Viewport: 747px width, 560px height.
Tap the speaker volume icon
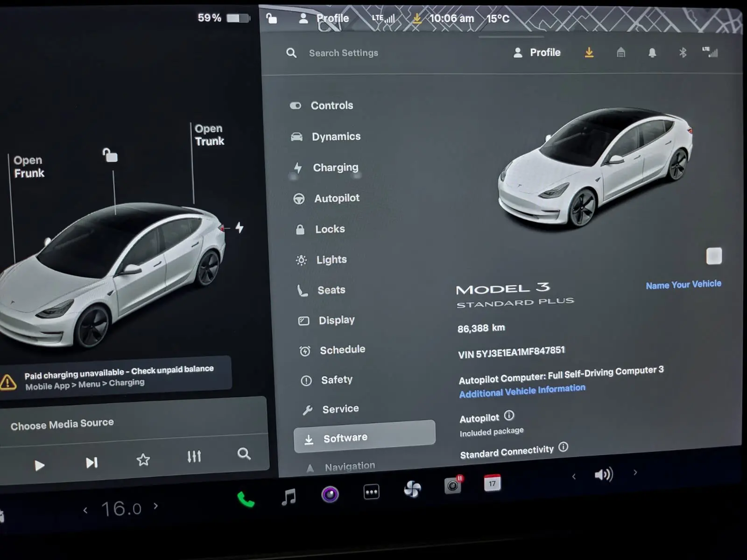603,475
